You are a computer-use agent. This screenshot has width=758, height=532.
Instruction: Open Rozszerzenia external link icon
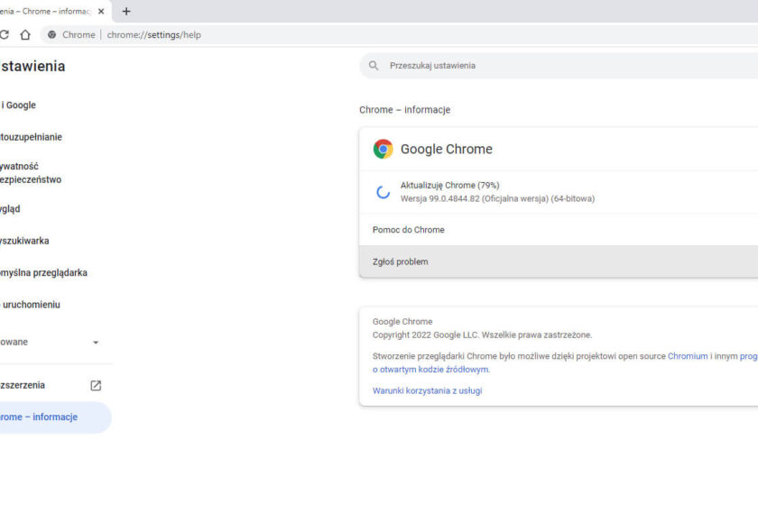(x=96, y=385)
